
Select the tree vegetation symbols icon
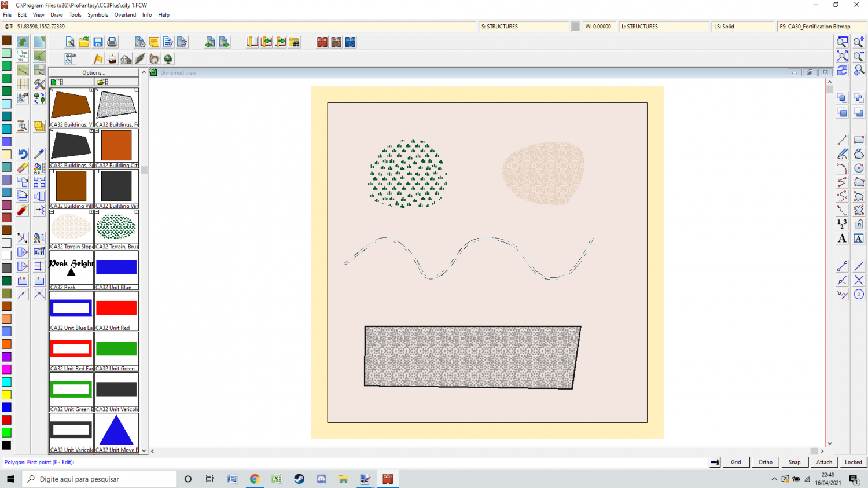168,59
